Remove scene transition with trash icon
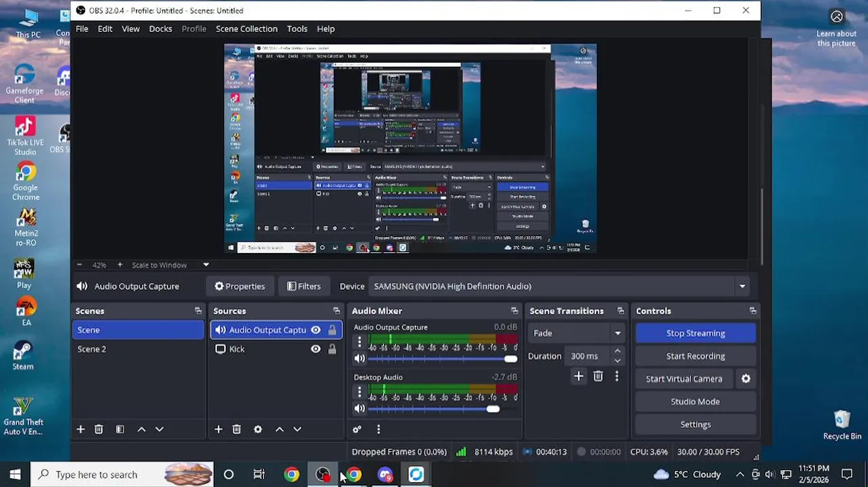 tap(598, 376)
